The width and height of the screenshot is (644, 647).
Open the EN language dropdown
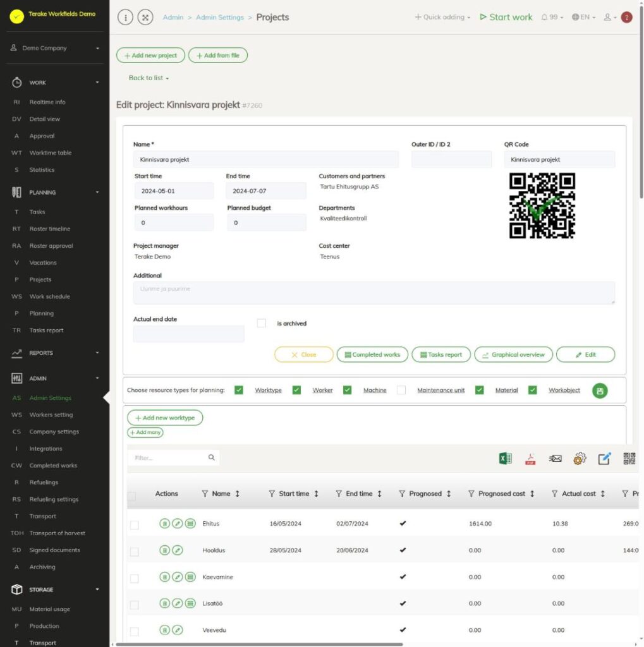[x=583, y=17]
